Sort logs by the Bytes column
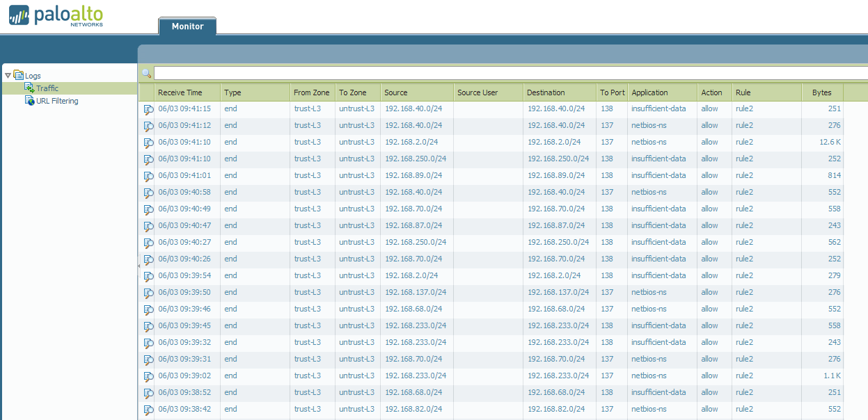This screenshot has width=868, height=420. click(x=821, y=92)
